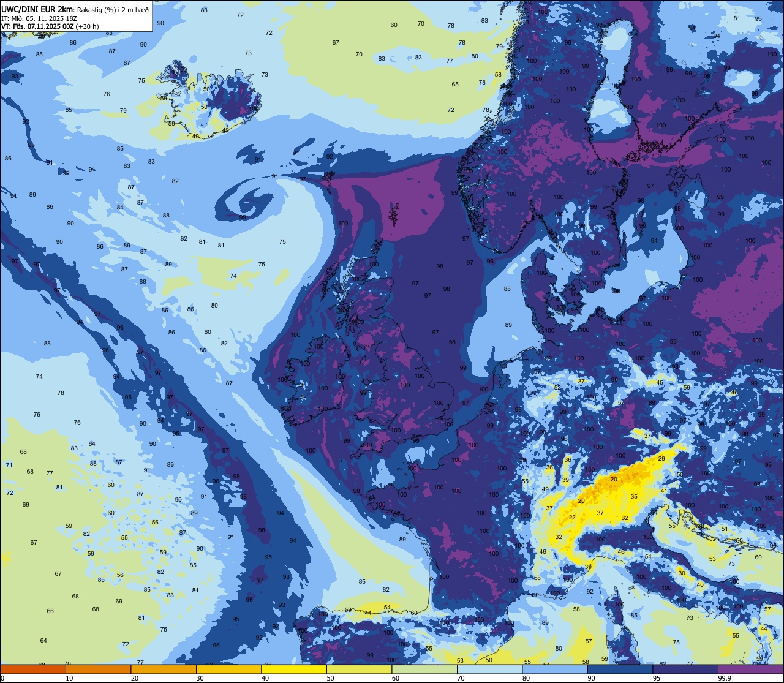Select the legend swatch between 50 and 60

click(359, 669)
